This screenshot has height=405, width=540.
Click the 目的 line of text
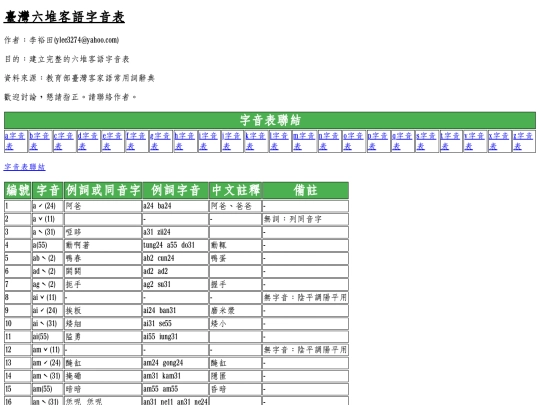pyautogui.click(x=67, y=59)
